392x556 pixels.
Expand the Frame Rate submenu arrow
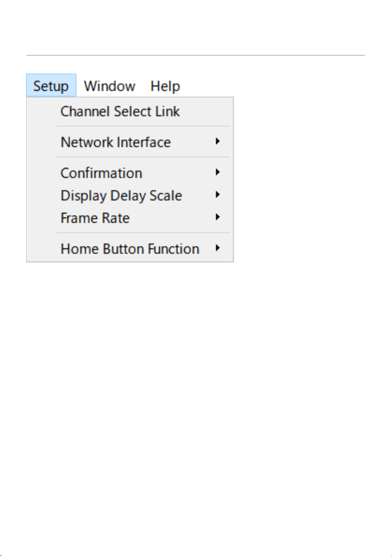click(x=218, y=217)
